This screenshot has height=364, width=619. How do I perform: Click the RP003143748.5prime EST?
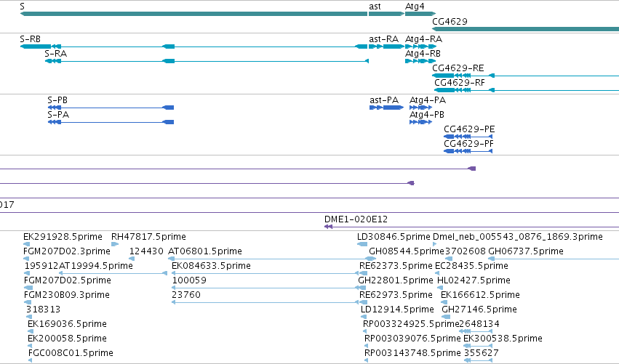(x=366, y=360)
